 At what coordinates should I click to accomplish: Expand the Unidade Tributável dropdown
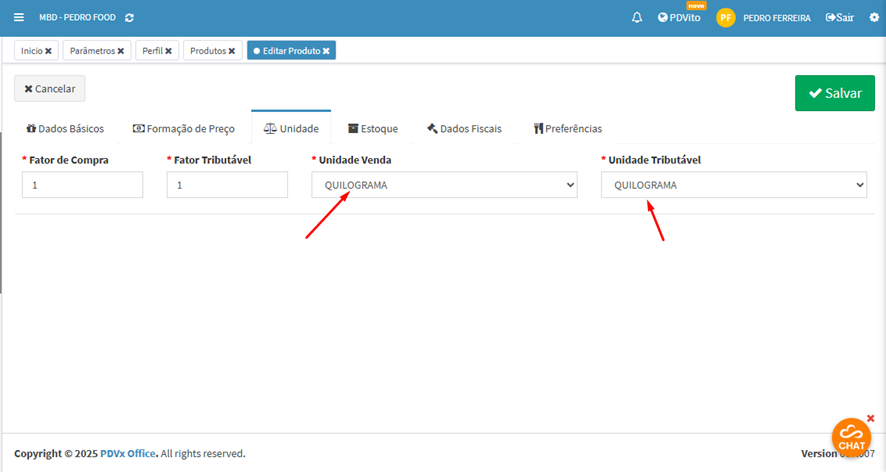[733, 185]
